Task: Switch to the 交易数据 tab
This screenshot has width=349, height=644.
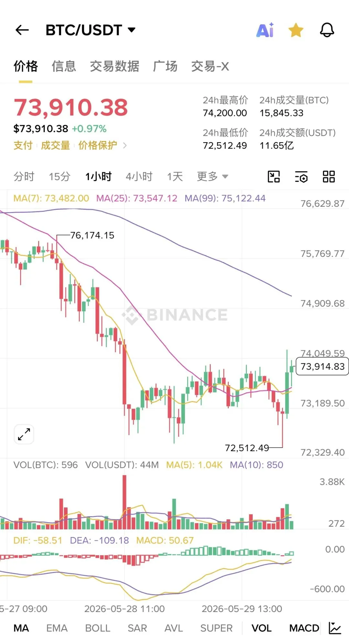Action: click(x=114, y=66)
